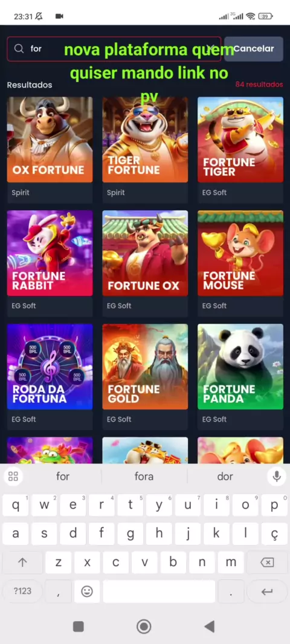Open the Fortune Rabbit game tile
Viewport: 290px width, 644px height.
point(50,253)
